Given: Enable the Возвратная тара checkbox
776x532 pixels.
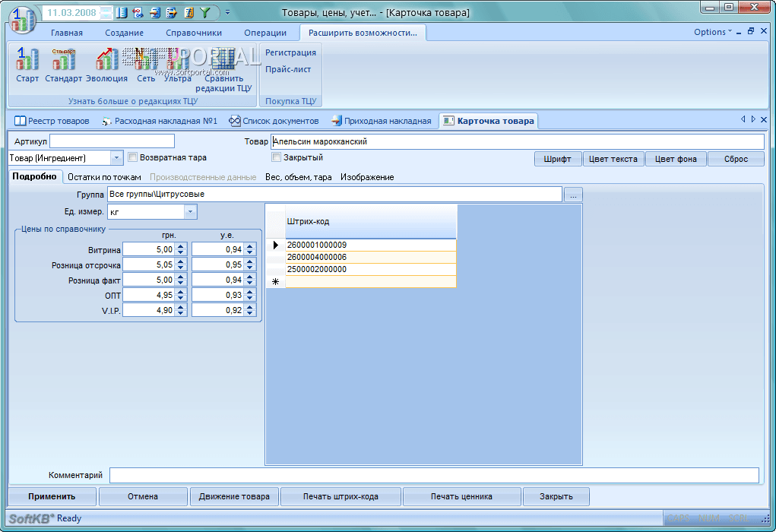Looking at the screenshot, I should click(133, 158).
